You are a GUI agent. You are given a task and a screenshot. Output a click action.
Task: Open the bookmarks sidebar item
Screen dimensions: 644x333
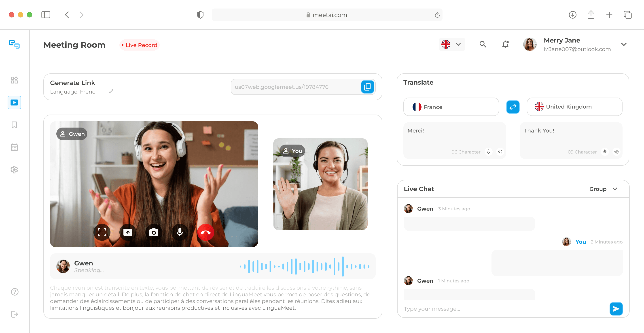click(14, 125)
